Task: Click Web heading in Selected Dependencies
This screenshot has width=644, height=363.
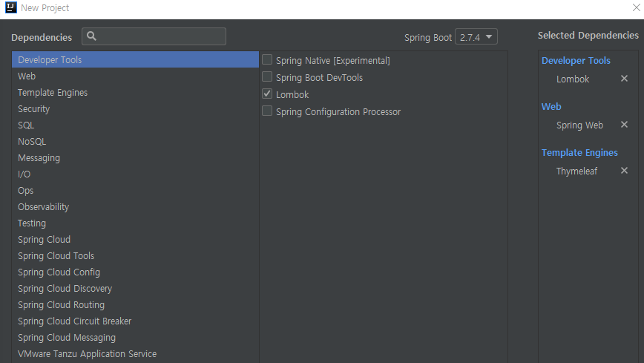Action: pyautogui.click(x=551, y=106)
